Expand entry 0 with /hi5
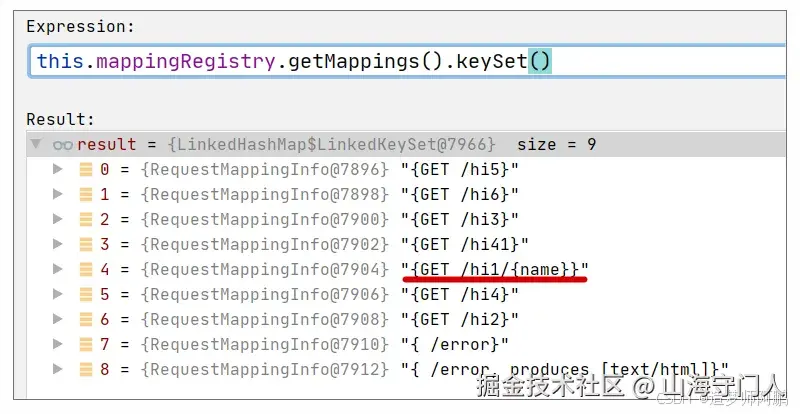This screenshot has height=414, width=800. pyautogui.click(x=58, y=169)
